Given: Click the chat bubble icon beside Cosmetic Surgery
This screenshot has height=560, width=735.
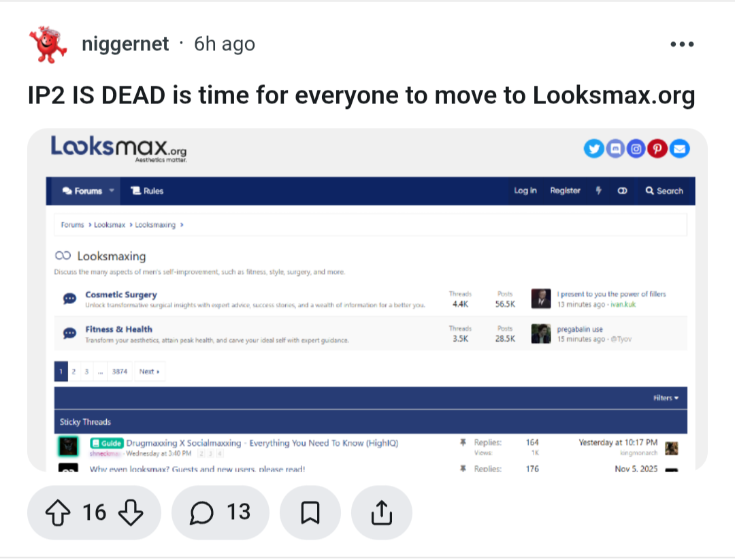Looking at the screenshot, I should pos(69,299).
